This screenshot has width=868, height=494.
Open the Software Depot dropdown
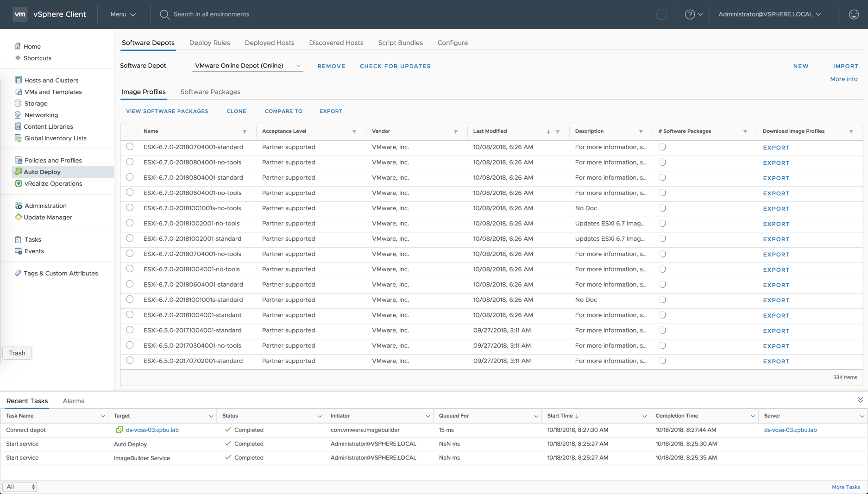[x=247, y=66]
